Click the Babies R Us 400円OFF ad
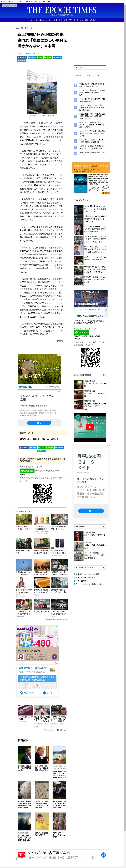The image size is (126, 868). coord(37,643)
